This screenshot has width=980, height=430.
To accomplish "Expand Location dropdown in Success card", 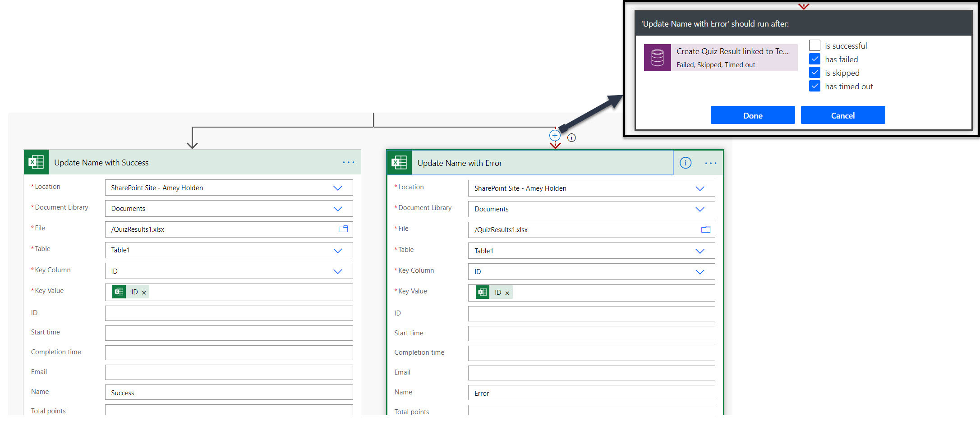I will (337, 188).
